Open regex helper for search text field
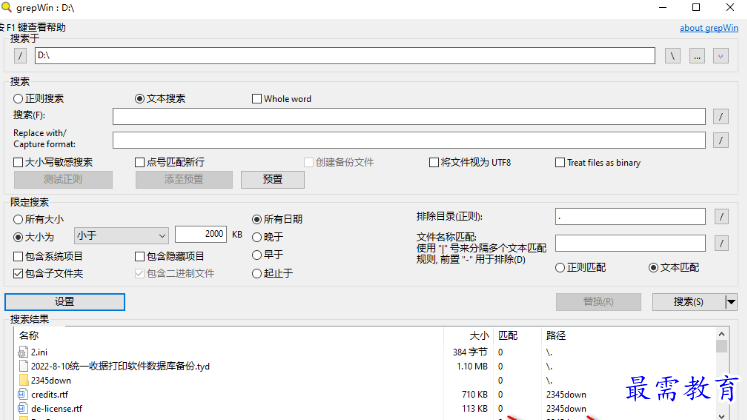Viewport: 747px width, 420px height. (x=721, y=116)
